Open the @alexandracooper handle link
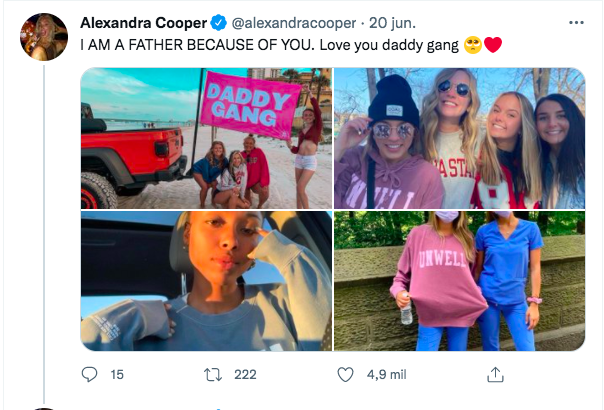Image resolution: width=604 pixels, height=410 pixels. 295,22
